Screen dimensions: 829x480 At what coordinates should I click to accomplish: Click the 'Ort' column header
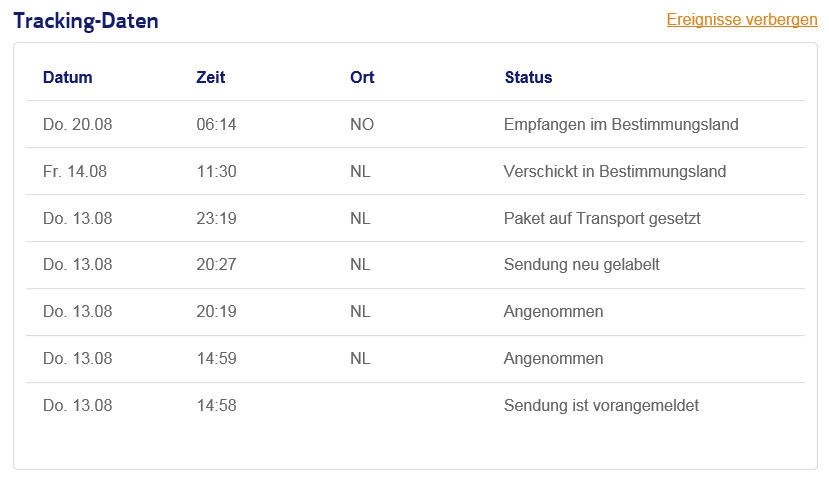362,77
